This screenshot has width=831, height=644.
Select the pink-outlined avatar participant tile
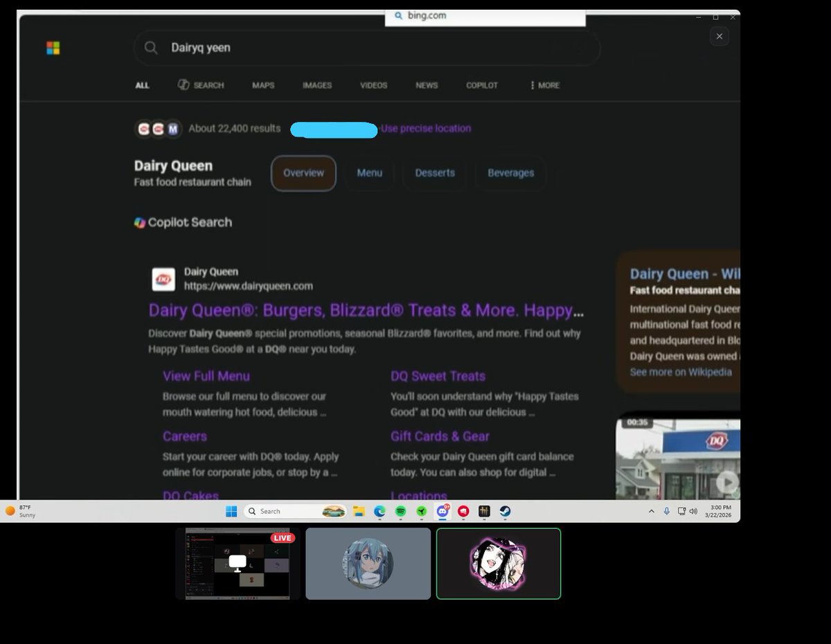coord(499,564)
